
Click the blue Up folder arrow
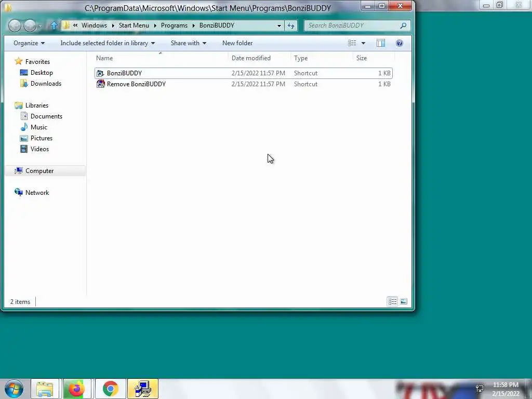(x=54, y=25)
